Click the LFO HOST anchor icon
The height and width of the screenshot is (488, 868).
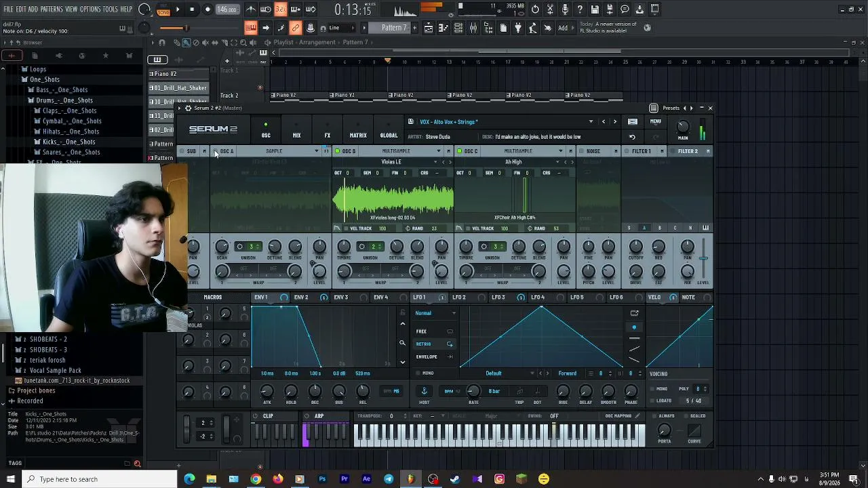coord(425,391)
